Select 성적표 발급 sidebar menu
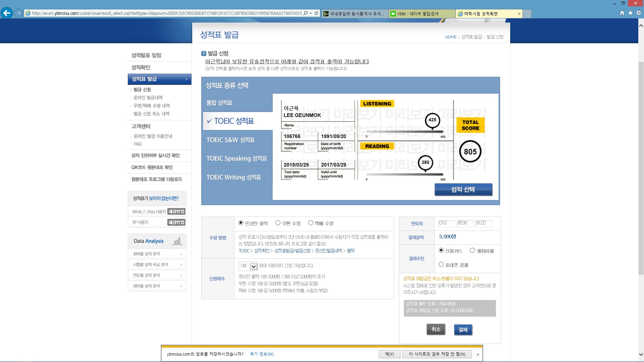 (159, 79)
